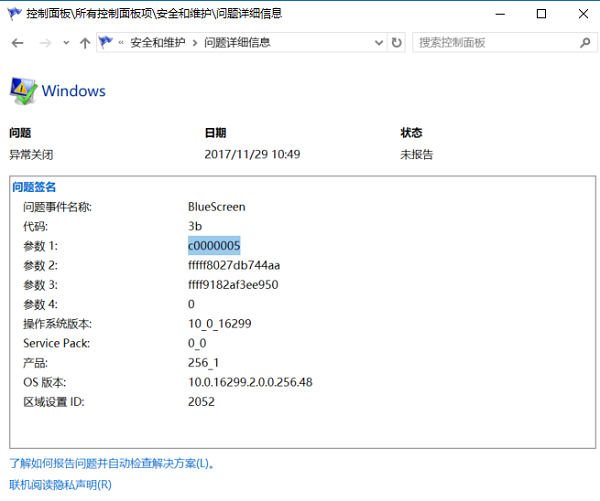This screenshot has height=501, width=600.
Task: Click the 问题详细信息 breadcrumb
Action: point(237,42)
